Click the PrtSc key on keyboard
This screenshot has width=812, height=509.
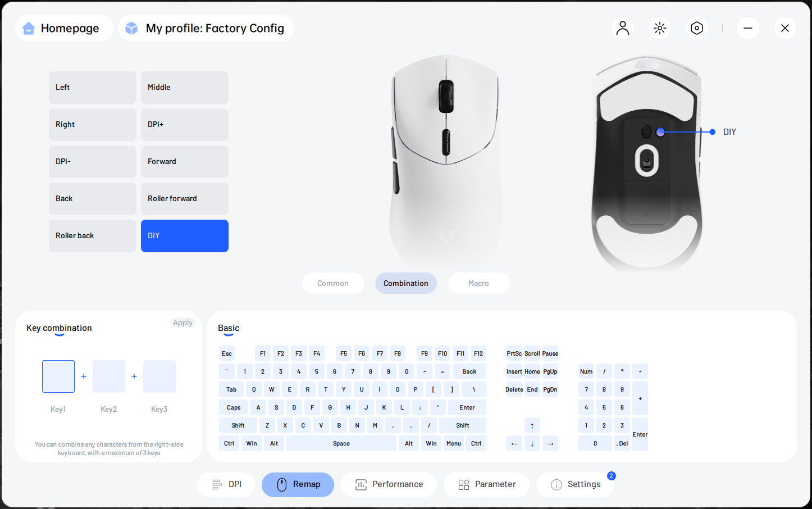pyautogui.click(x=514, y=353)
